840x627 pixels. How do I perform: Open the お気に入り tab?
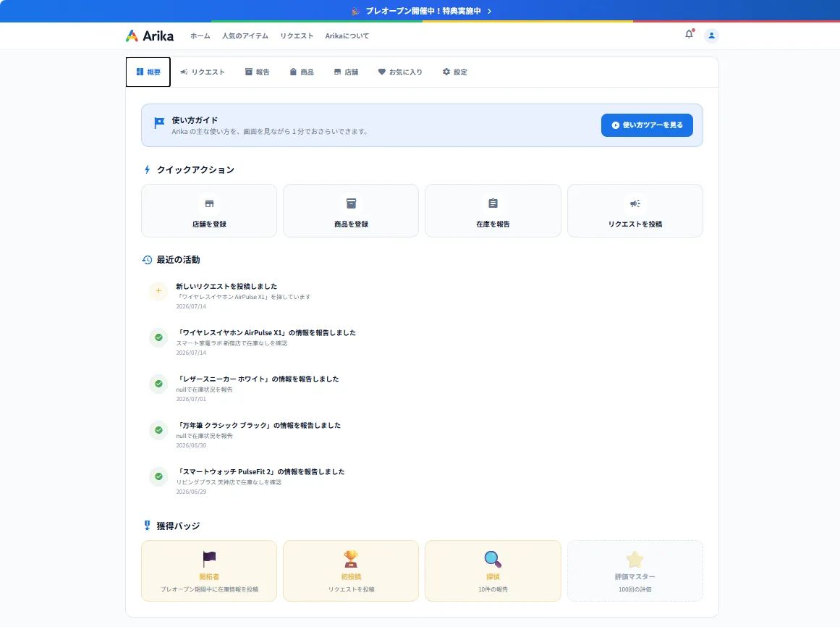[400, 72]
